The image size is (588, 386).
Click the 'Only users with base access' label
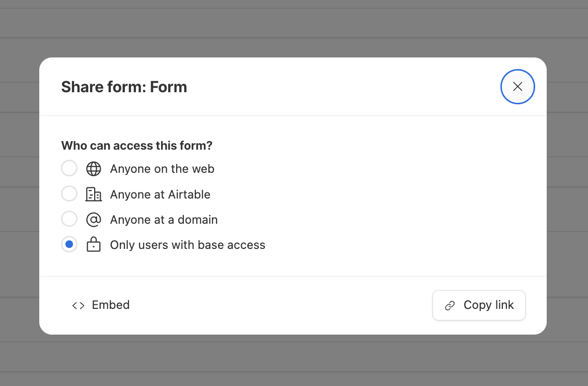click(187, 245)
